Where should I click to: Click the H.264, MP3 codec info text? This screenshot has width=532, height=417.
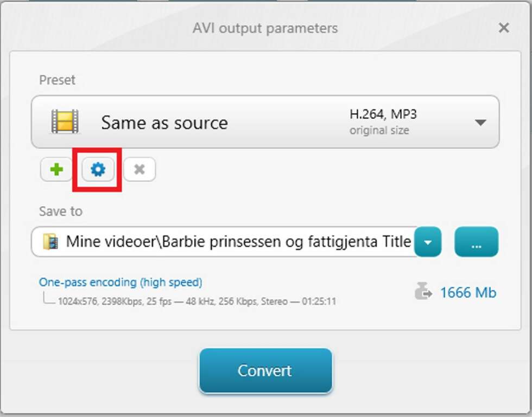click(383, 114)
